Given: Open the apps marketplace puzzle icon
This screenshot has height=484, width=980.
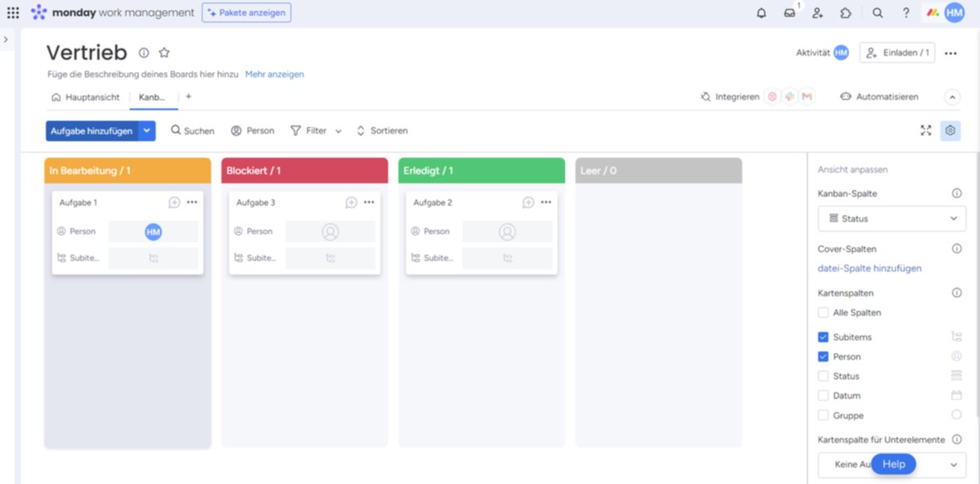Looking at the screenshot, I should [846, 11].
